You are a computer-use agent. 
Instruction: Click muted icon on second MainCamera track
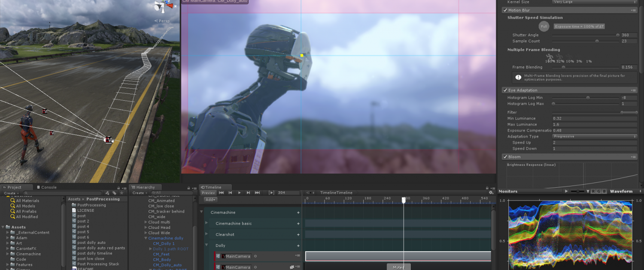[292, 267]
